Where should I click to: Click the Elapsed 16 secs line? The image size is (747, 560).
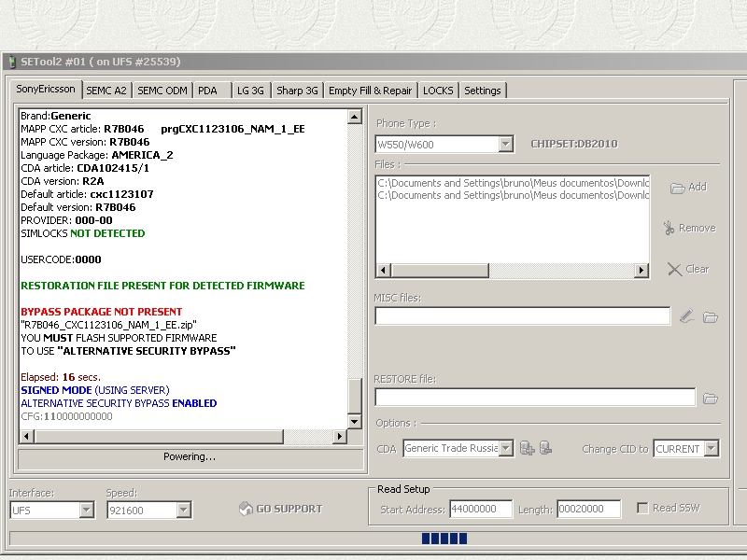[61, 377]
